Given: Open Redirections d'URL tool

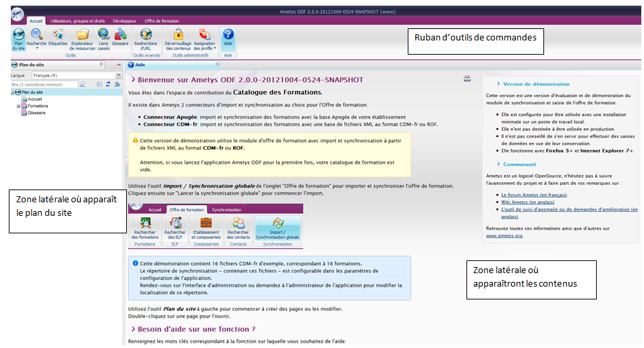Looking at the screenshot, I should point(146,38).
